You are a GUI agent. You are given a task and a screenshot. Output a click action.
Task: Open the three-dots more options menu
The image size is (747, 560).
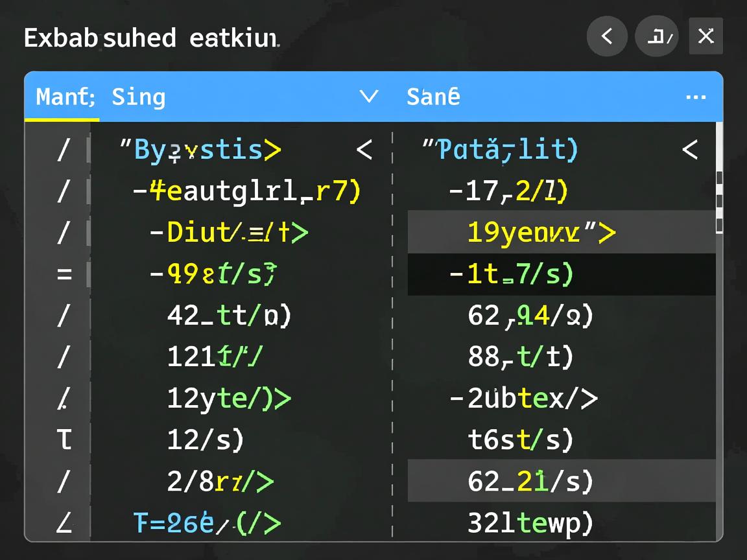click(x=696, y=97)
